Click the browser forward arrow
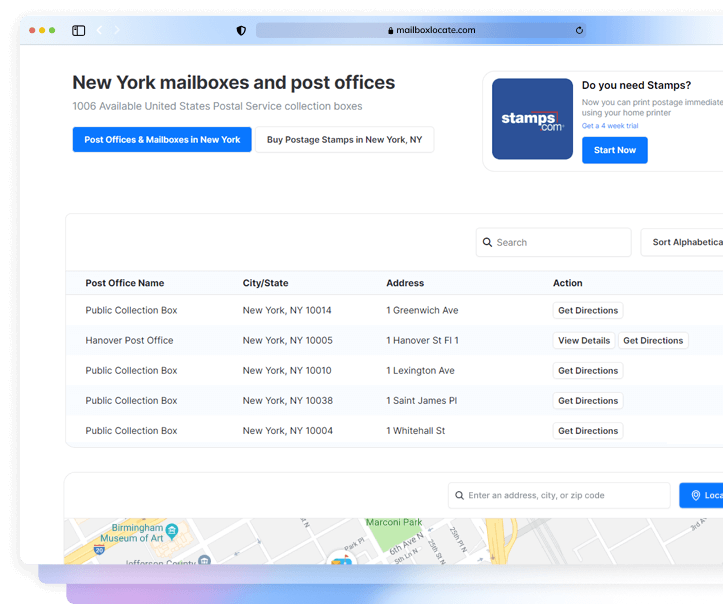723x604 pixels. tap(117, 31)
